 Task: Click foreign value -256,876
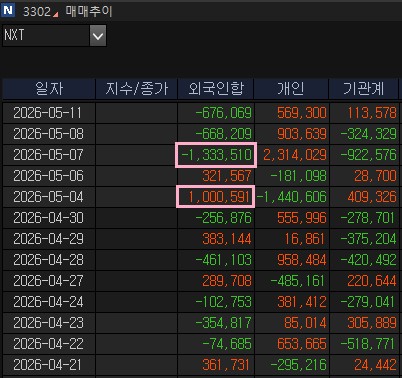(x=223, y=218)
